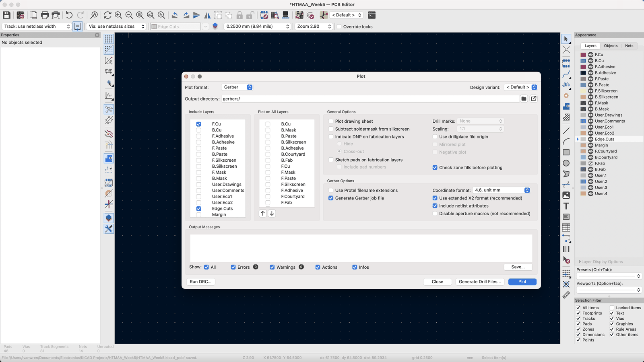Open the scripting console icon
The image size is (644, 362).
coord(372,15)
